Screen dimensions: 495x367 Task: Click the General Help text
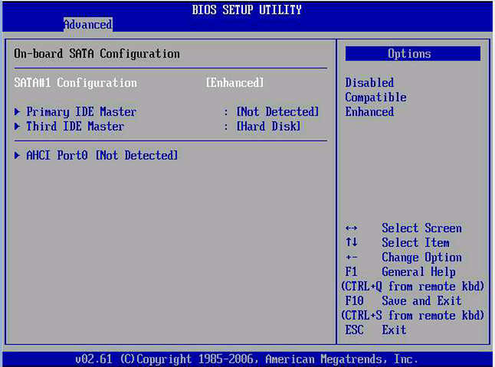click(418, 272)
